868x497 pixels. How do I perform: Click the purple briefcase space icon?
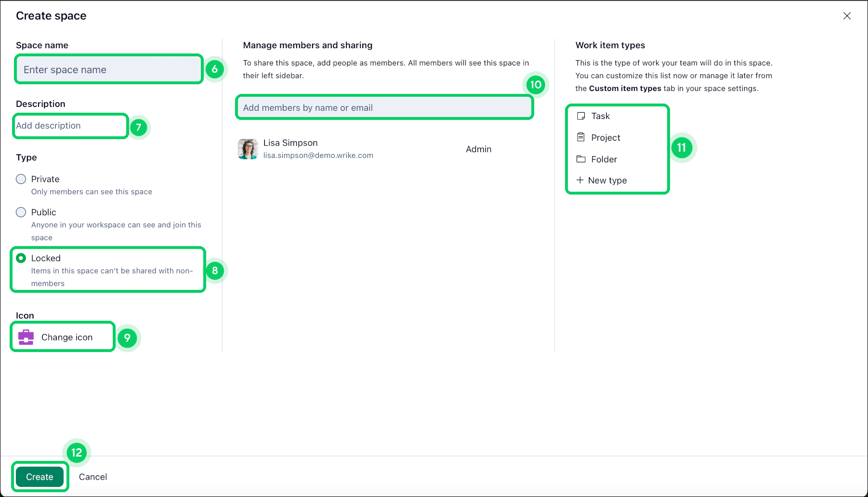(x=26, y=337)
